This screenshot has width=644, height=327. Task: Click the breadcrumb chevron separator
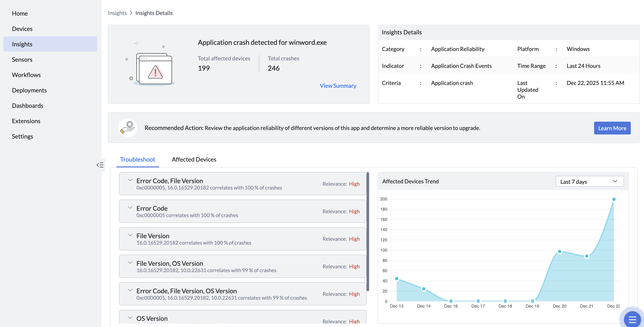coord(131,13)
